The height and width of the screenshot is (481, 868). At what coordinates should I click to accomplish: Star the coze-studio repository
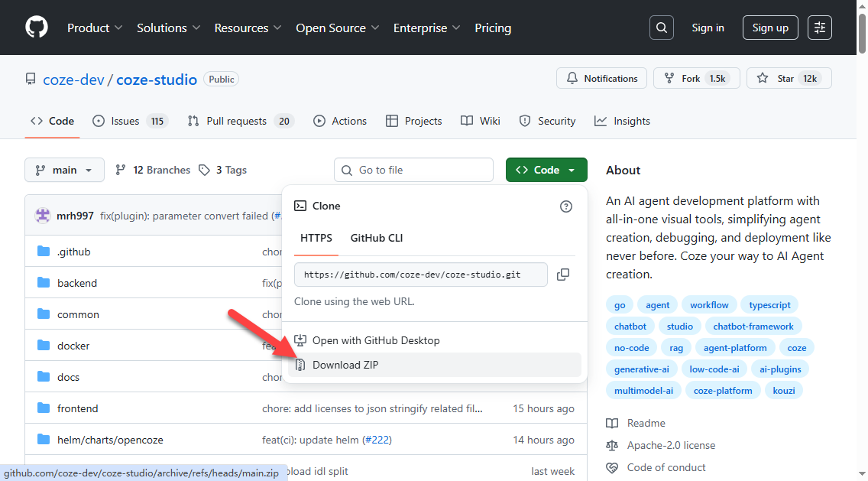[x=778, y=78]
